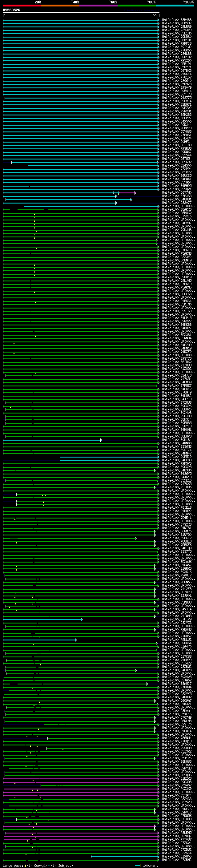Select hit UniRef100_A7P6F0
197x868 pixels.
176,250
